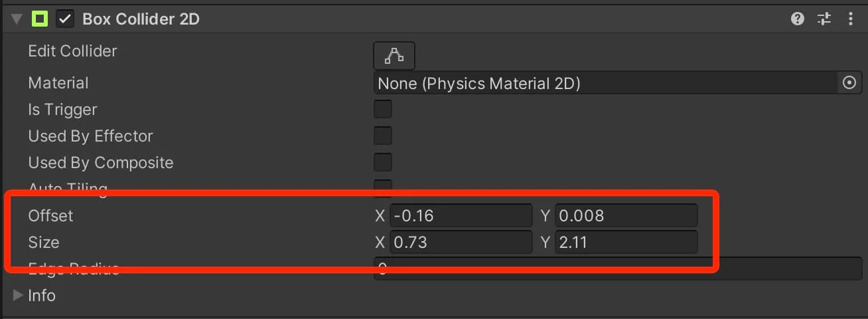Click the Edge Radius value field
This screenshot has height=319, width=868.
(611, 269)
